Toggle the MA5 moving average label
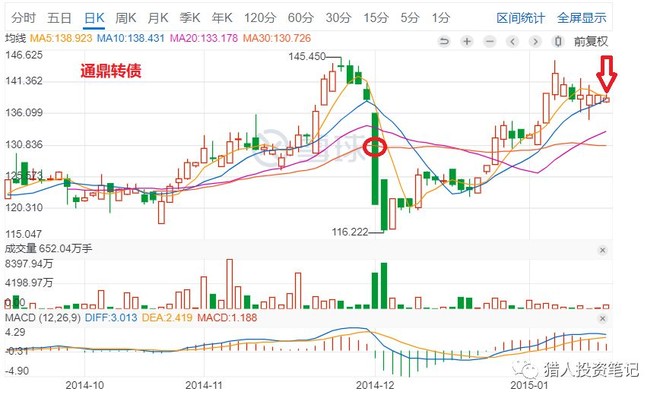660x398 pixels. tap(61, 38)
